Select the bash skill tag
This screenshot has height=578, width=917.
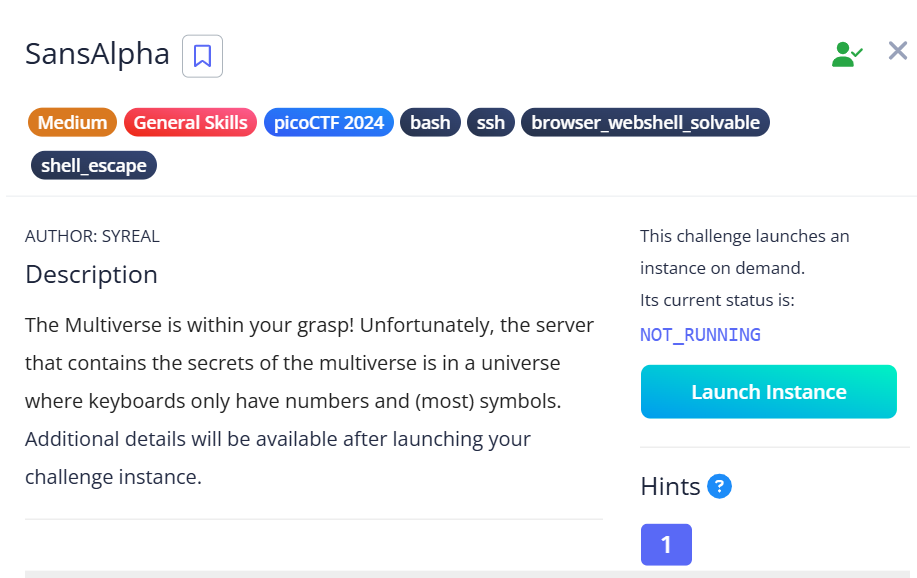pyautogui.click(x=429, y=122)
